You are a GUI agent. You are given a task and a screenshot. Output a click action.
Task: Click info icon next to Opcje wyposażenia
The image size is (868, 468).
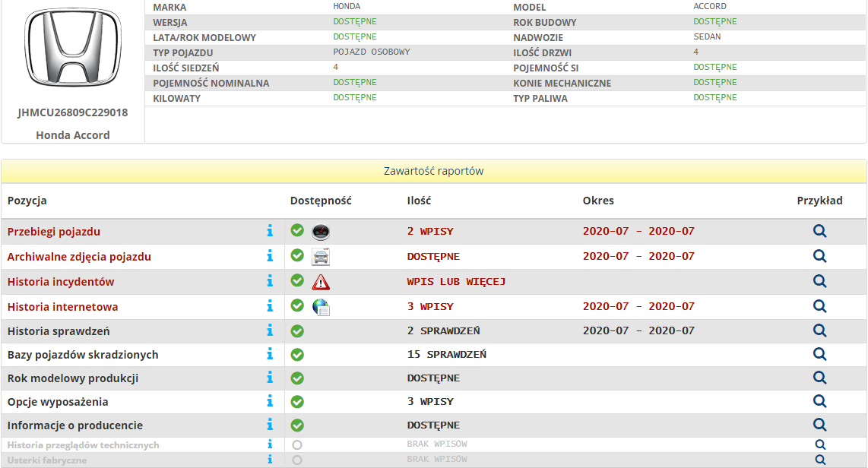[269, 401]
